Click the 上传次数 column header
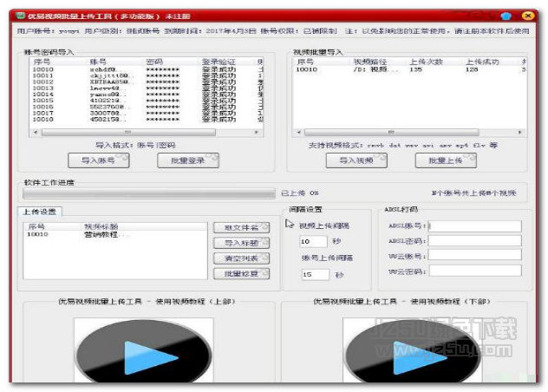 (x=426, y=62)
